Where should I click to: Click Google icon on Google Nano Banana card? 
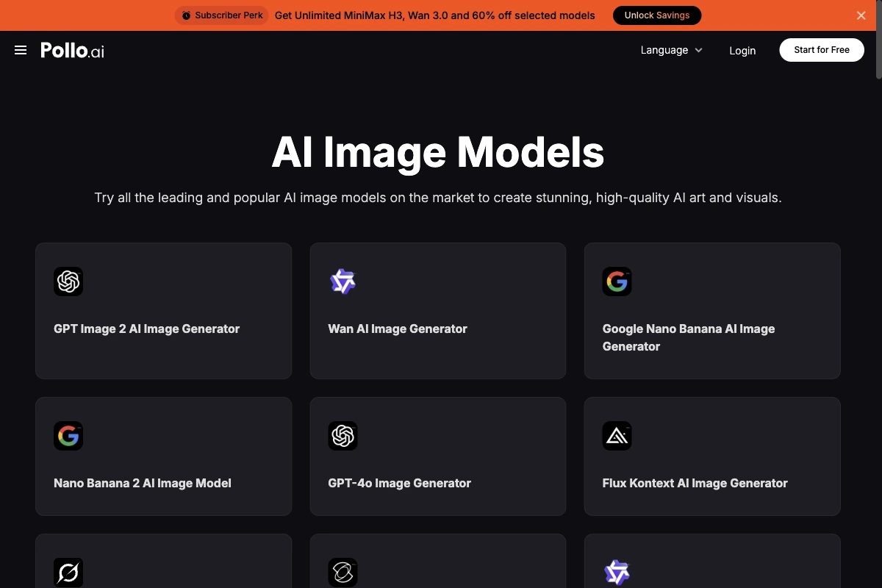coord(617,282)
